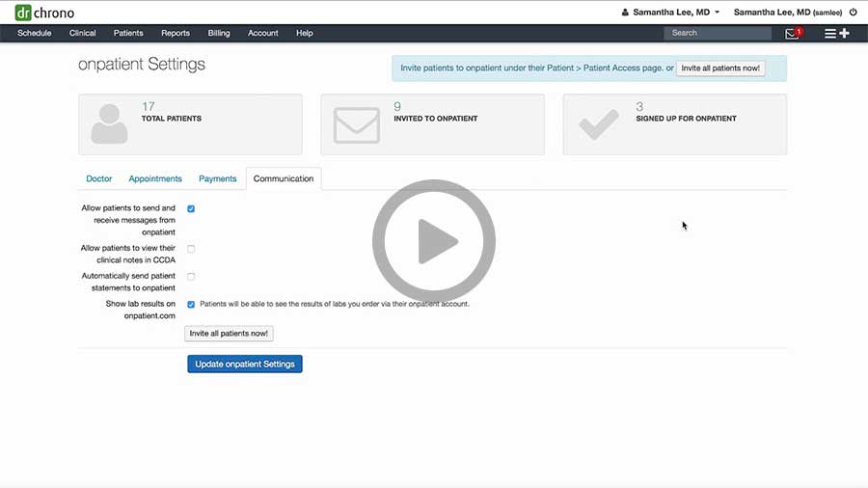The image size is (868, 488).
Task: Click the onpatient Settings heading
Action: pos(142,65)
